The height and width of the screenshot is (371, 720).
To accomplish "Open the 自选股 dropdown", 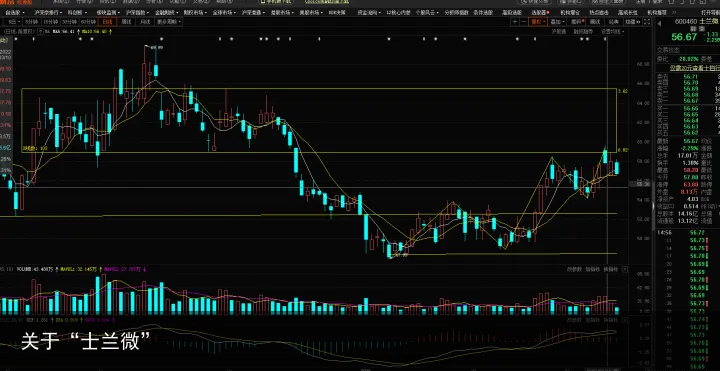I will (15, 12).
